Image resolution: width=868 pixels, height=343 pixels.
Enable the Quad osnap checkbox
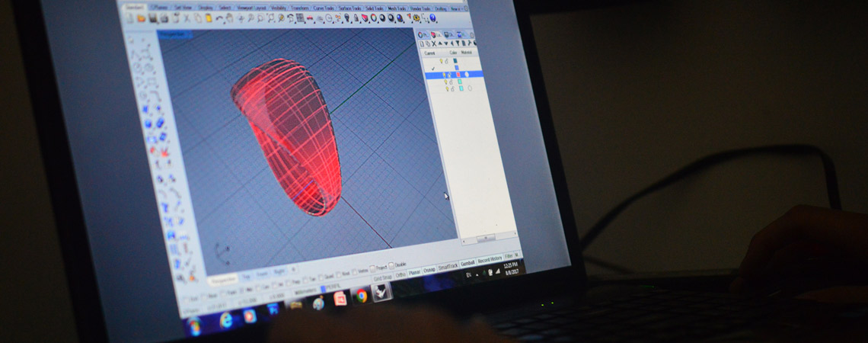321,277
